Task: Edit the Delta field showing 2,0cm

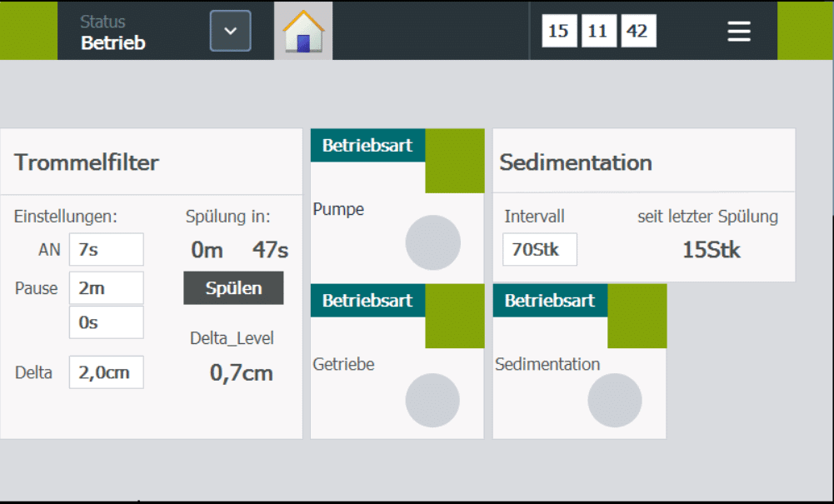Action: [106, 372]
